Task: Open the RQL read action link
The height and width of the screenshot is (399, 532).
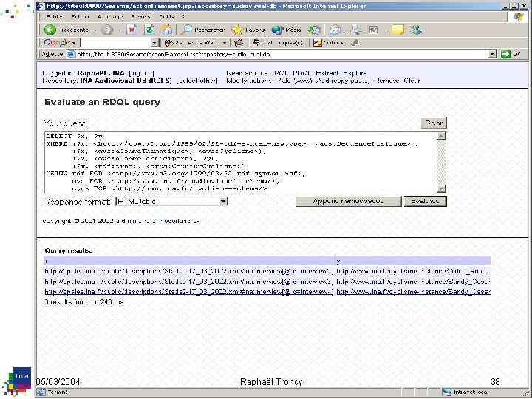Action: coord(282,73)
